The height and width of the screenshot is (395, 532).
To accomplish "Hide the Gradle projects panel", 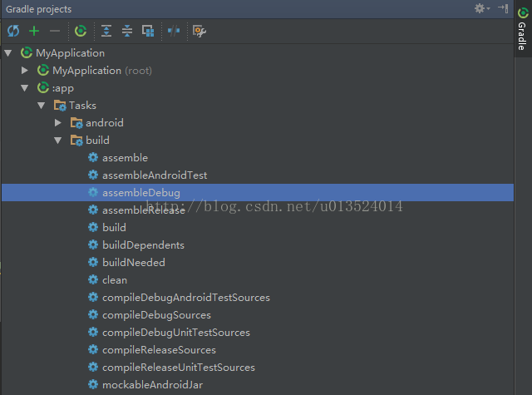I will click(x=503, y=8).
